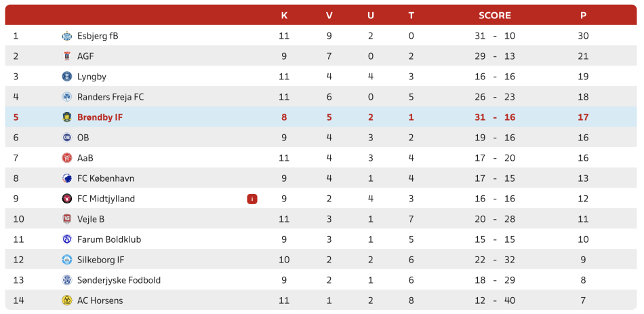This screenshot has height=314, width=644.
Task: Select the highlighted Brøndby IF row points value
Action: point(583,117)
